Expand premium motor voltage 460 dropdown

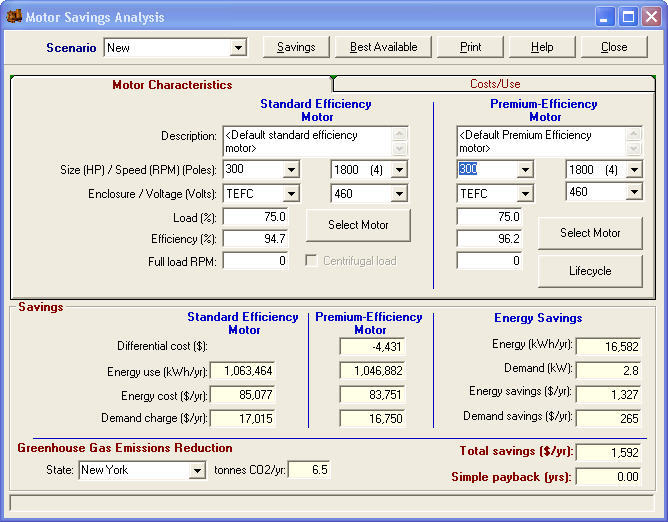click(634, 192)
